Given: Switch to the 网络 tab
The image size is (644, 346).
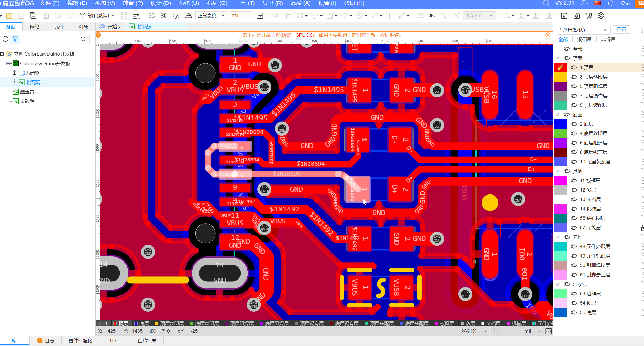Looking at the screenshot, I should tap(35, 27).
